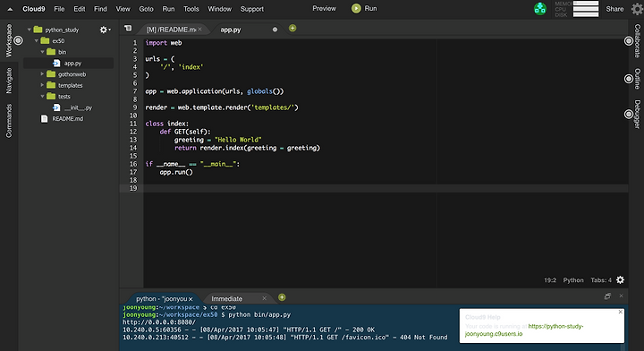Image resolution: width=644 pixels, height=351 pixels.
Task: Close the python terminal tab
Action: pyautogui.click(x=191, y=299)
